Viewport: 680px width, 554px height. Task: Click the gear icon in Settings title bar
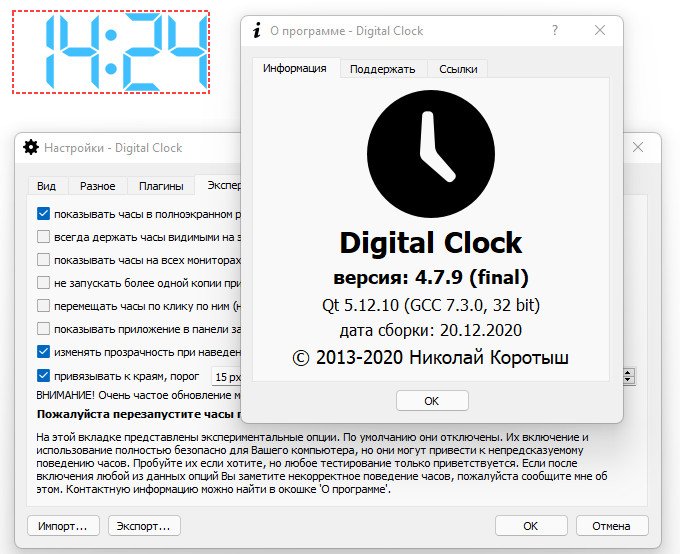31,148
